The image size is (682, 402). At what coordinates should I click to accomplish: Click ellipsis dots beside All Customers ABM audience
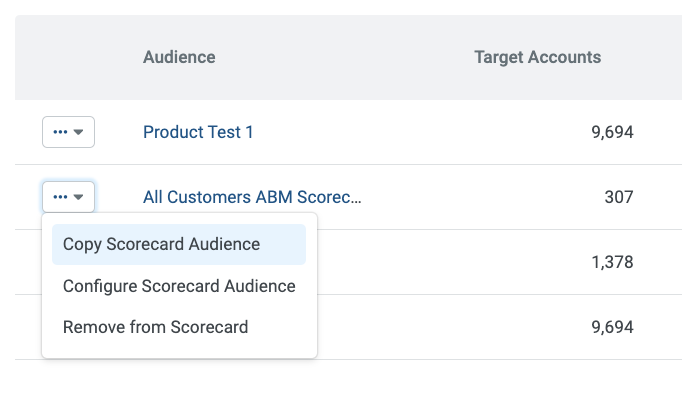pyautogui.click(x=60, y=197)
